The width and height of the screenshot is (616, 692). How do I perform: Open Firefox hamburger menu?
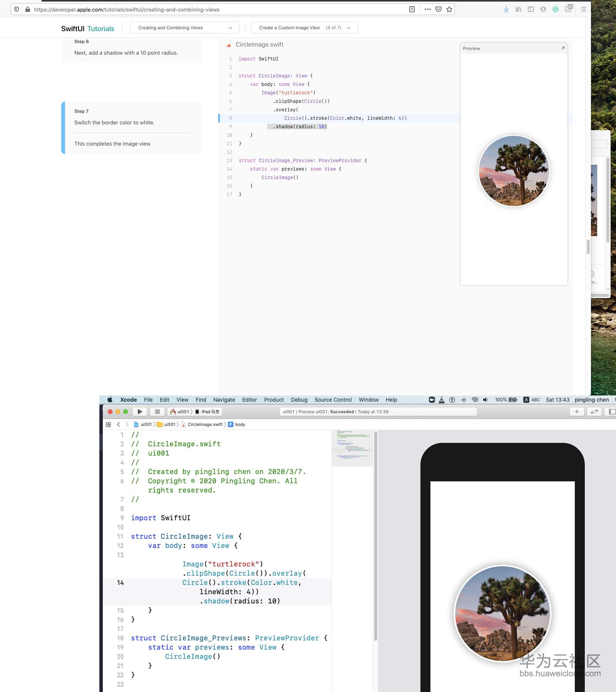(584, 9)
